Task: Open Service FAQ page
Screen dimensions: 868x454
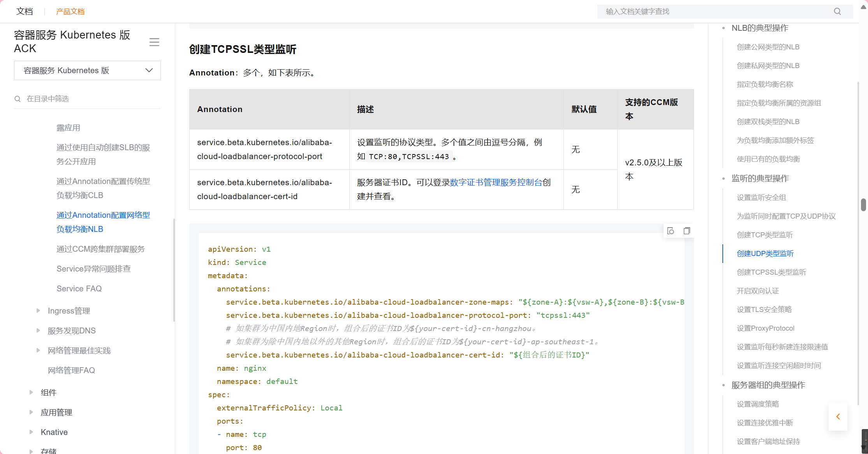Action: pos(79,289)
